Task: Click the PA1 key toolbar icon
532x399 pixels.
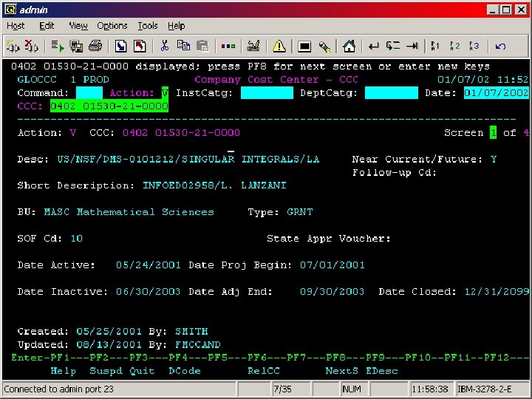Action: [435, 46]
